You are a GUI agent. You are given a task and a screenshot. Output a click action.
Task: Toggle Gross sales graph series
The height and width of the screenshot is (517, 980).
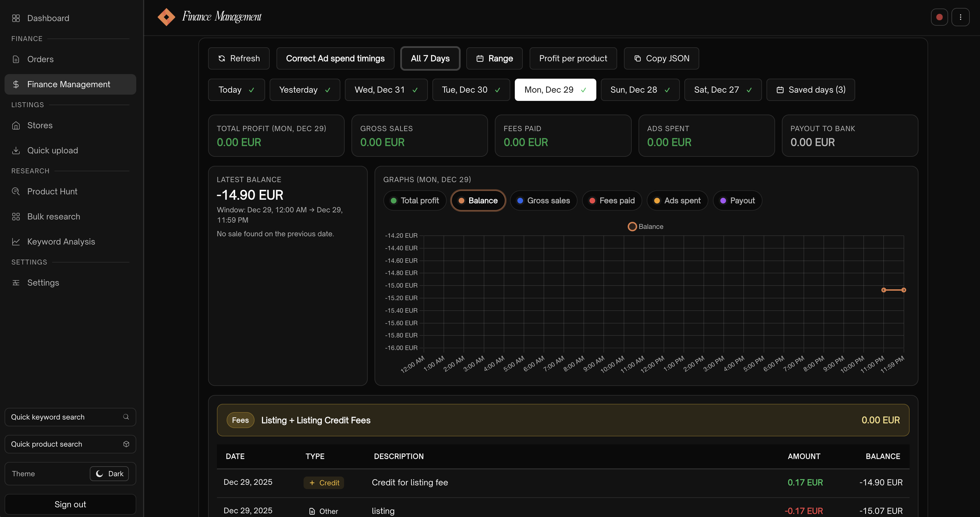click(x=543, y=200)
